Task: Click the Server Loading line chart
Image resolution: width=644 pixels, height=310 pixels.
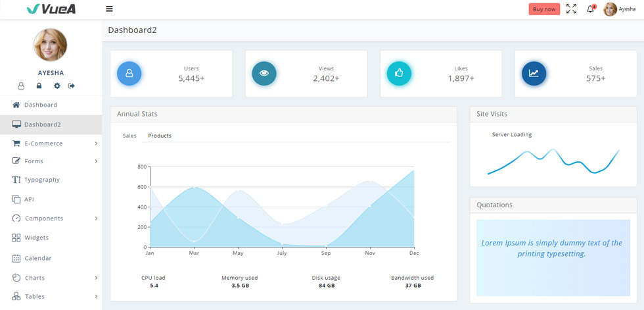Action: (x=553, y=161)
